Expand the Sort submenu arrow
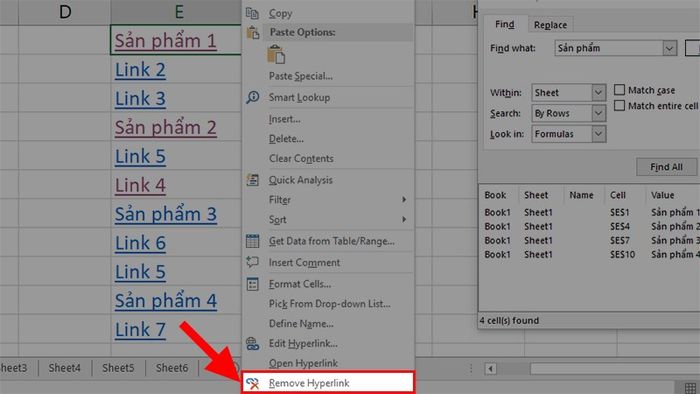The height and width of the screenshot is (394, 700). pos(404,219)
